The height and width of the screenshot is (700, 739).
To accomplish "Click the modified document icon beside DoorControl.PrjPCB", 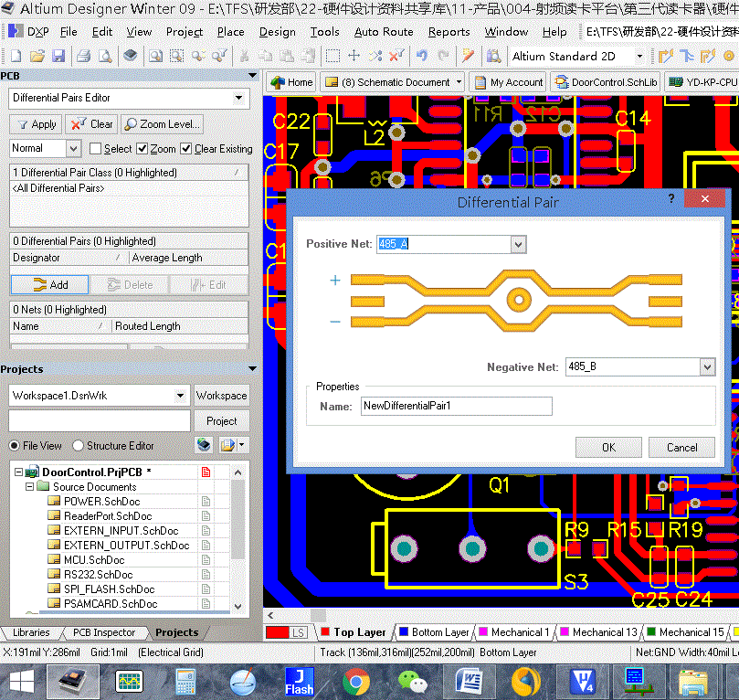I will click(206, 472).
